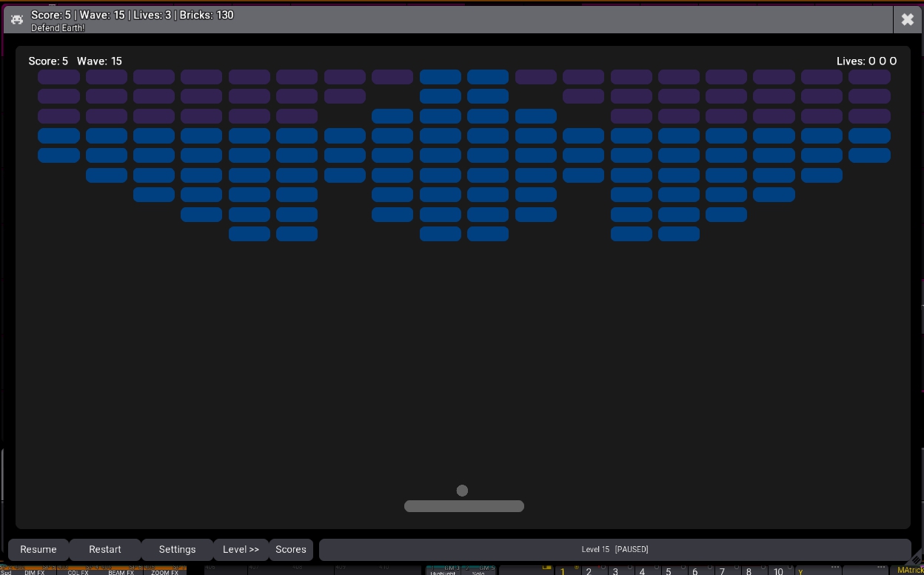Open the game Settings
Screen dimensions: 924x575
click(x=177, y=549)
